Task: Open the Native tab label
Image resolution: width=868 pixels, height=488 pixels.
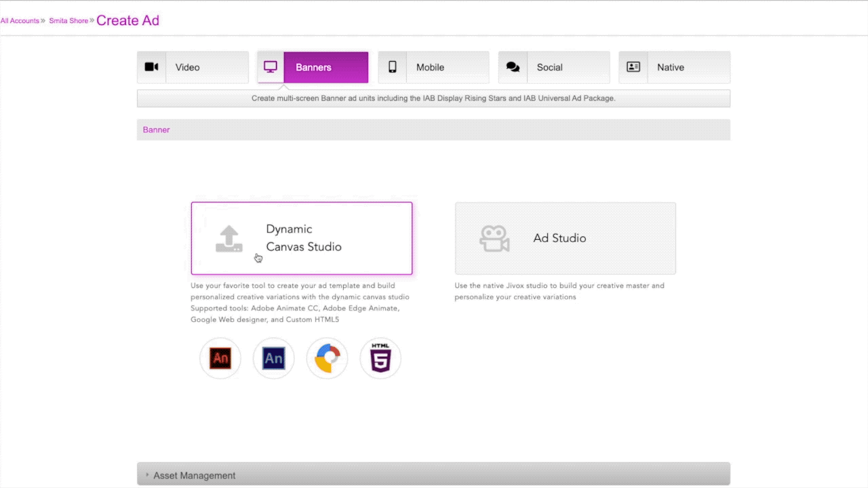Action: [670, 67]
